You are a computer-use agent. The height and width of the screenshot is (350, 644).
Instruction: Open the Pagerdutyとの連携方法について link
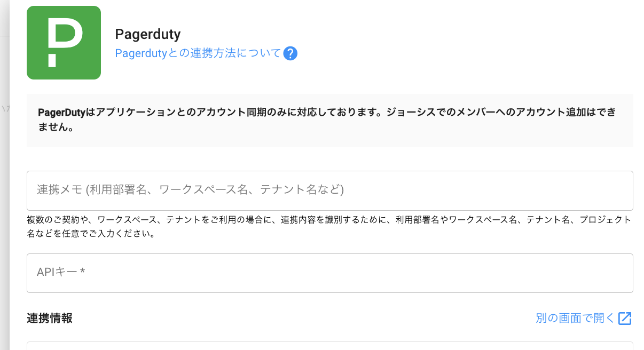198,53
